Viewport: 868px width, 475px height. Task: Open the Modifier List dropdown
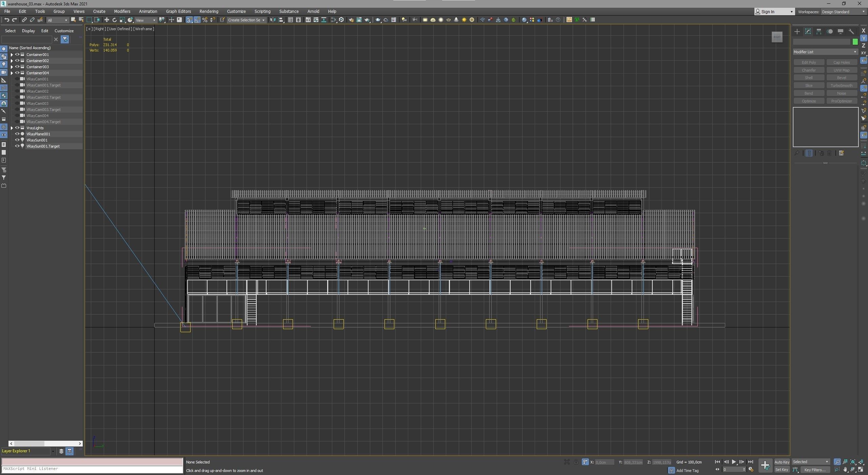(x=825, y=52)
